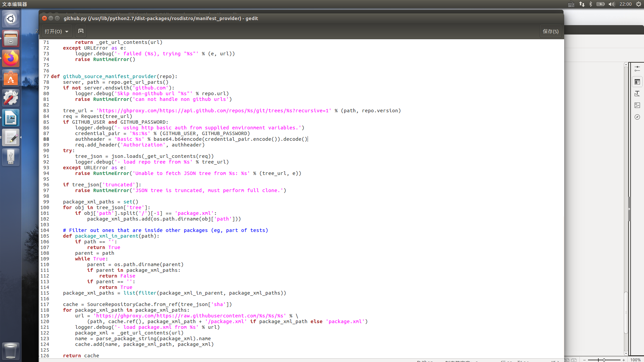Screen dimensions: 644x362
Task: Open the Ubuntu Dash search launcher
Action: tap(11, 19)
